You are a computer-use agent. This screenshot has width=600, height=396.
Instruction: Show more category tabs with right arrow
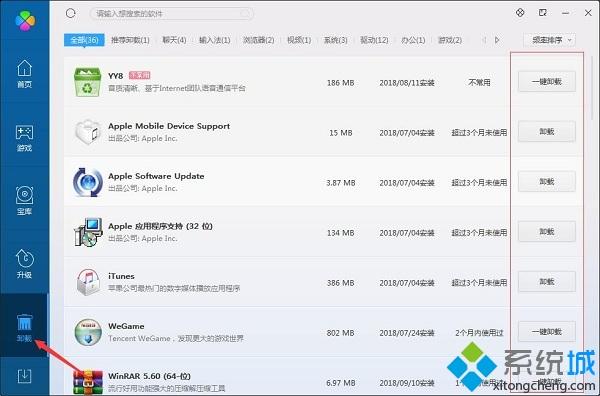click(x=497, y=40)
